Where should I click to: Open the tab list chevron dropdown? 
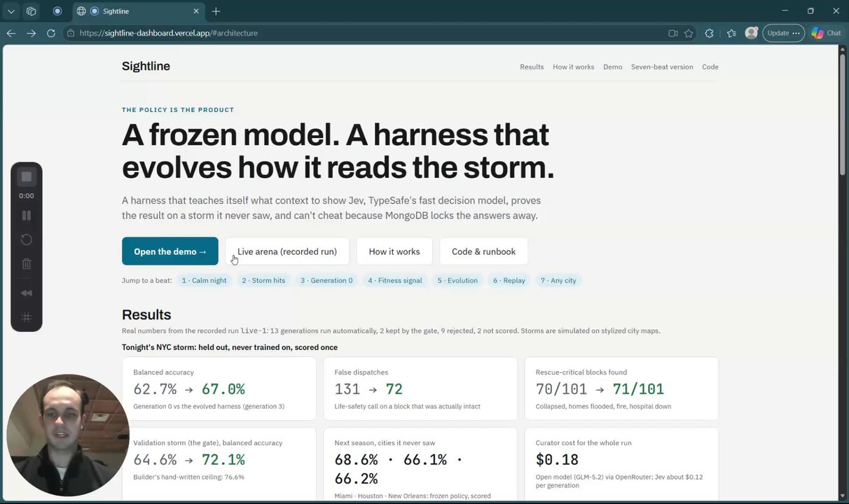(11, 11)
